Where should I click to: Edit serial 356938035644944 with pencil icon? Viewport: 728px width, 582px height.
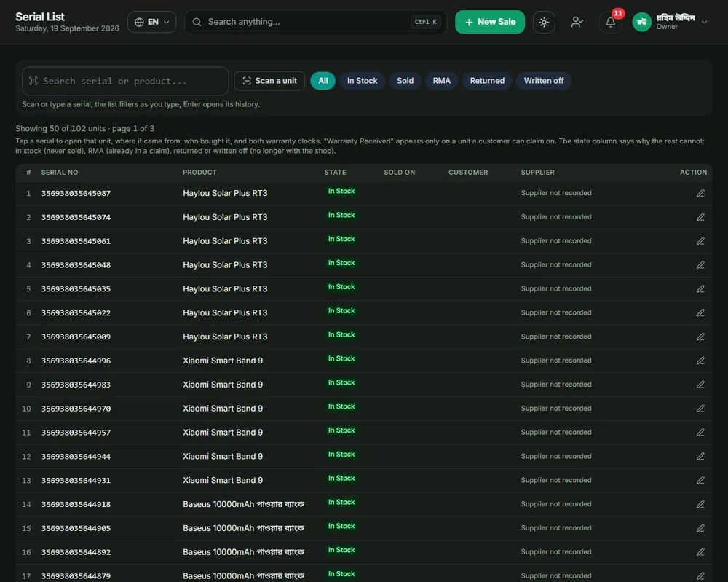[x=700, y=456]
